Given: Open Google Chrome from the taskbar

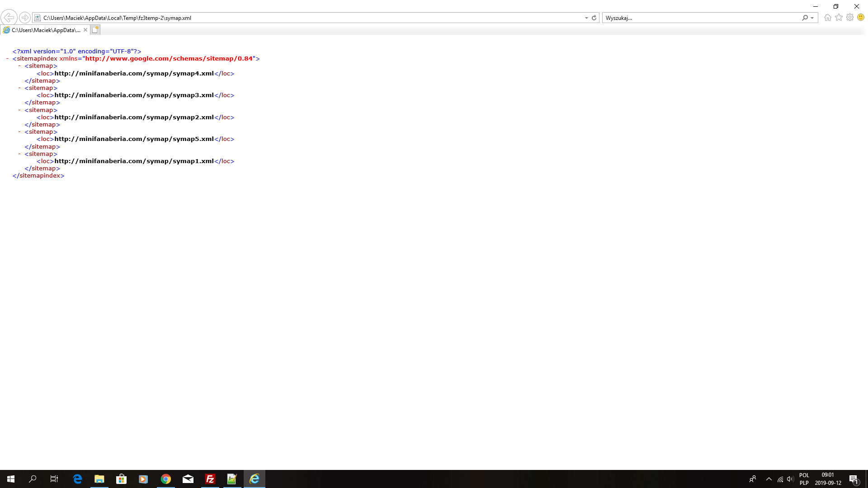Looking at the screenshot, I should [x=166, y=479].
